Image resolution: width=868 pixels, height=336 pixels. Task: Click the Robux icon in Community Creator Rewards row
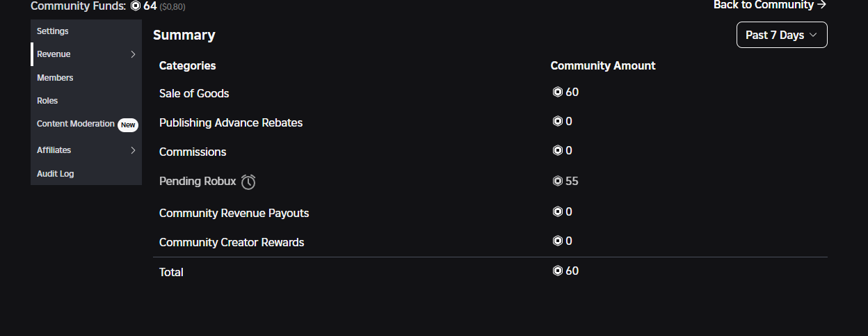point(557,241)
